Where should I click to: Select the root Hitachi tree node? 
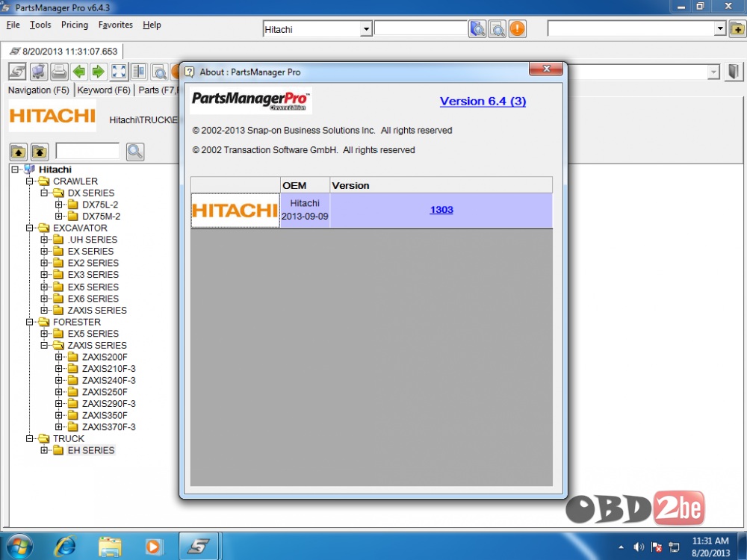pyautogui.click(x=55, y=169)
